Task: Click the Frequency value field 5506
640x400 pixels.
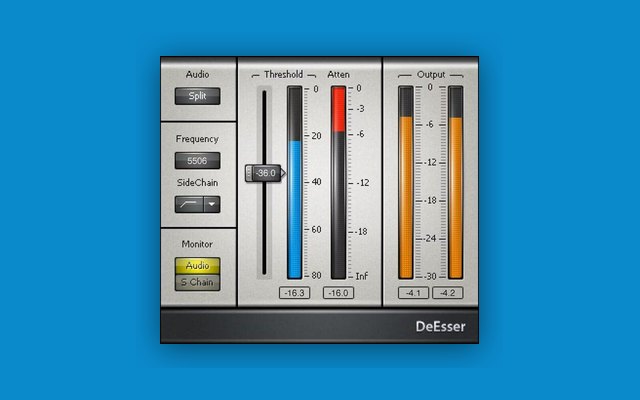Action: click(x=198, y=160)
